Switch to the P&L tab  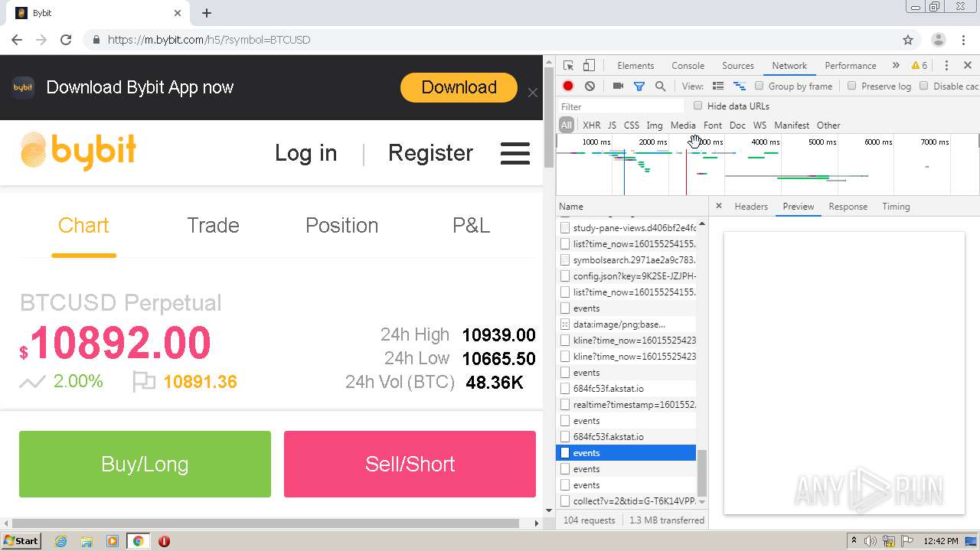[471, 226]
